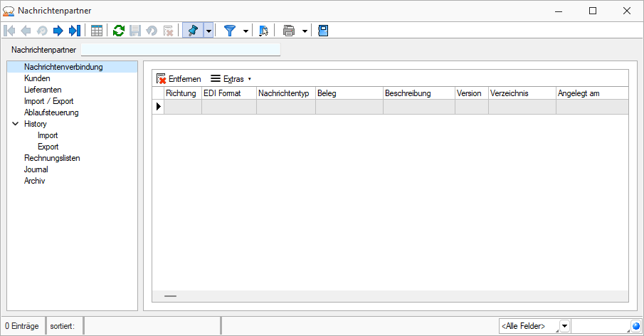Select the row indicator arrow in grid

(x=158, y=107)
